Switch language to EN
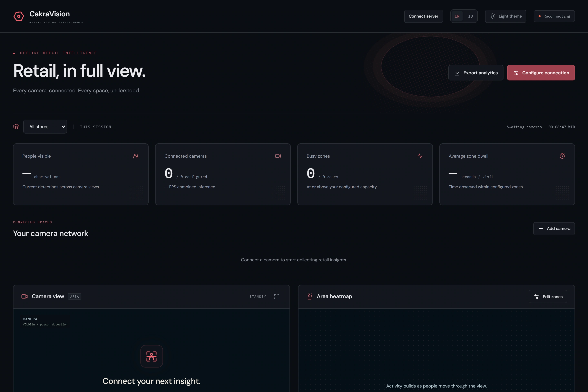Viewport: 588px width, 392px height. tap(457, 16)
